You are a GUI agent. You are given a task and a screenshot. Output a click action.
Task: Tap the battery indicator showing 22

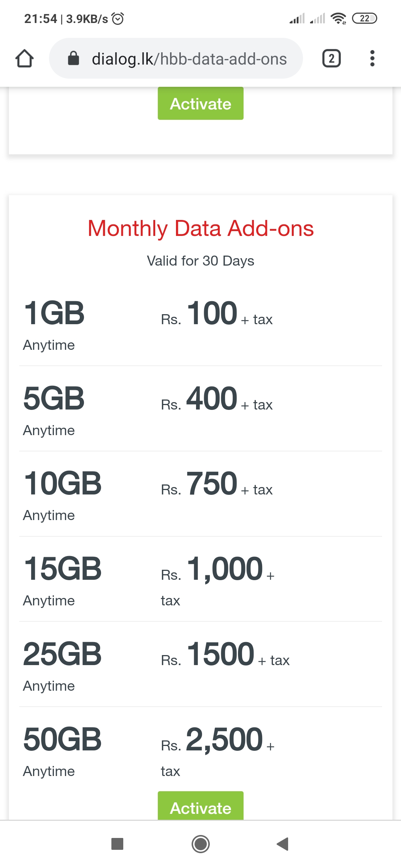[364, 18]
